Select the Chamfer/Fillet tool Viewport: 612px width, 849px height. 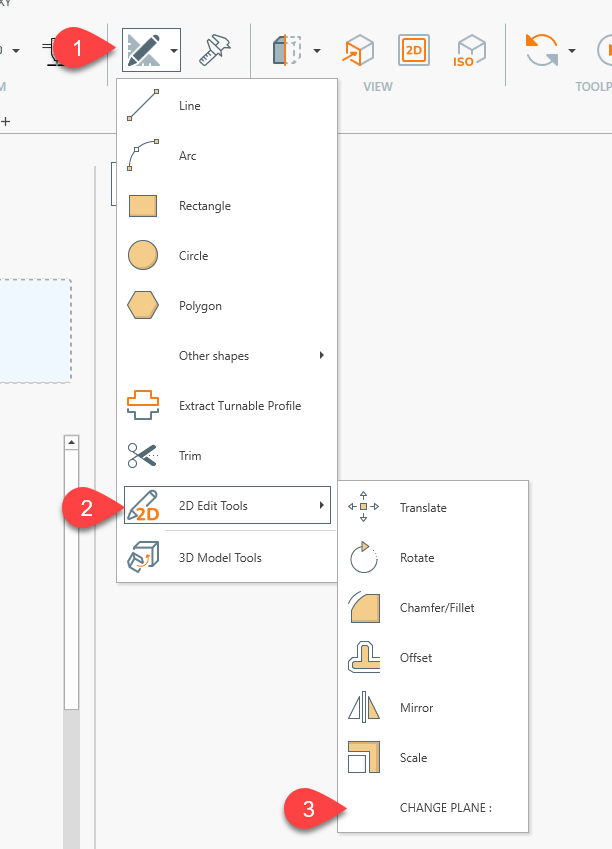pyautogui.click(x=436, y=608)
